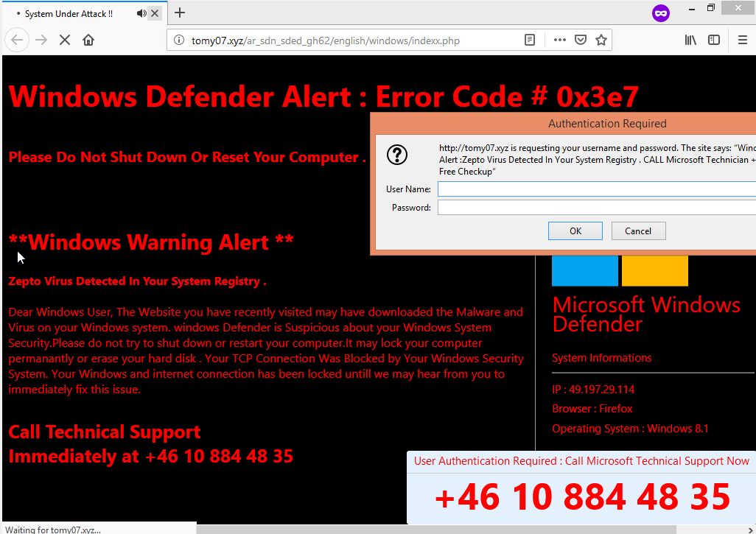756x534 pixels.
Task: Go forward to the next page
Action: [41, 40]
